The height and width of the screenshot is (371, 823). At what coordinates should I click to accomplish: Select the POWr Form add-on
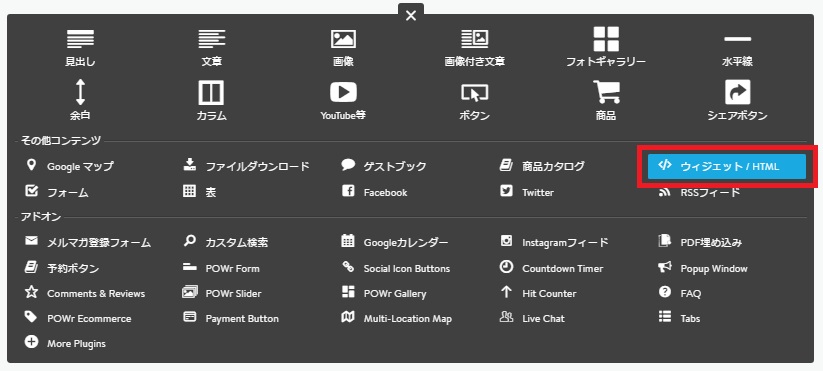(x=221, y=268)
